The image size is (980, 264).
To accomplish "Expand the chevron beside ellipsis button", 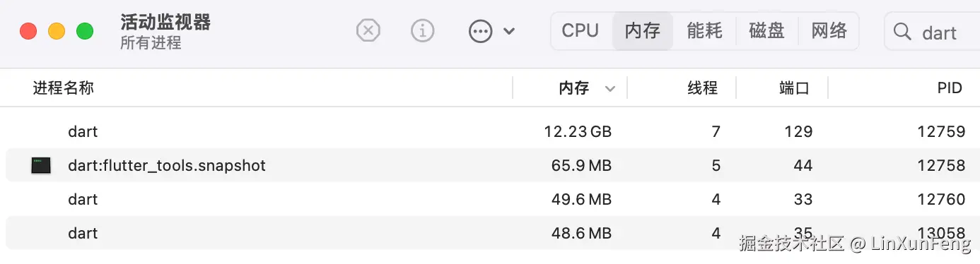I will pos(509,31).
